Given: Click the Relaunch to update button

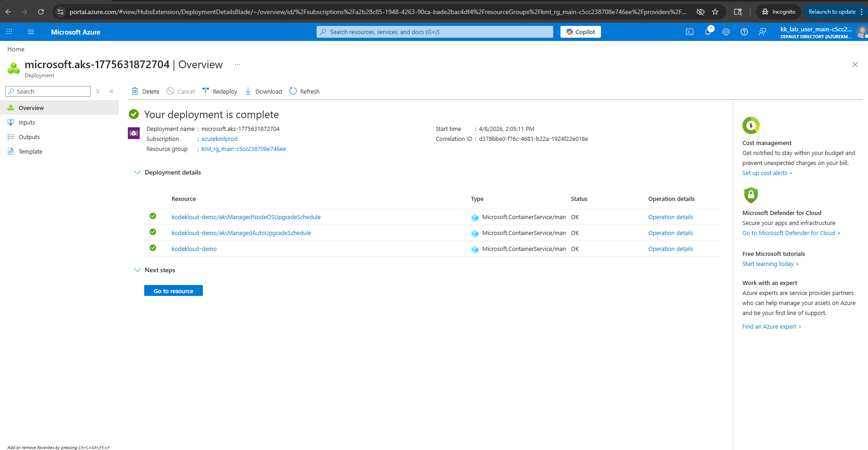Looking at the screenshot, I should [x=832, y=12].
